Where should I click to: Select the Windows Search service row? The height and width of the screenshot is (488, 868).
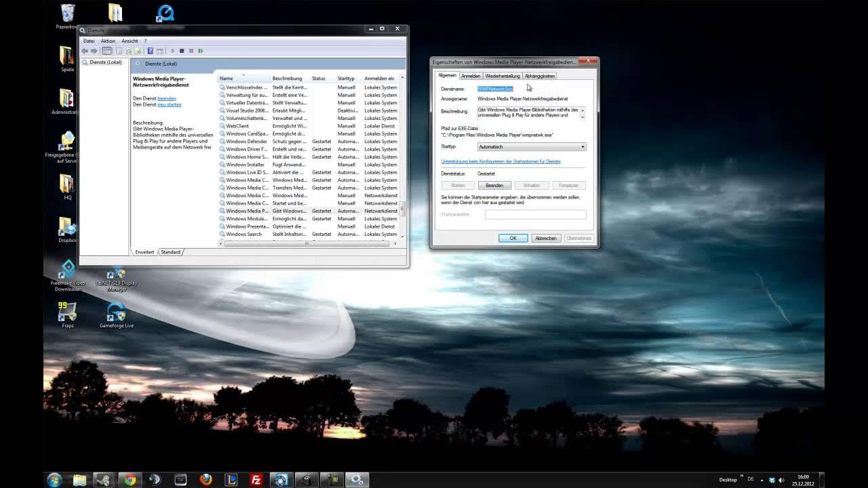[309, 234]
